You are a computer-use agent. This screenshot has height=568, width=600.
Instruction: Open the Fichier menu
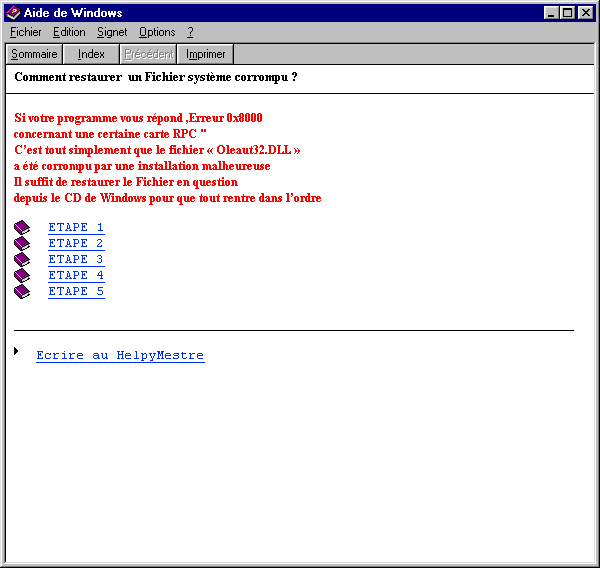point(26,32)
